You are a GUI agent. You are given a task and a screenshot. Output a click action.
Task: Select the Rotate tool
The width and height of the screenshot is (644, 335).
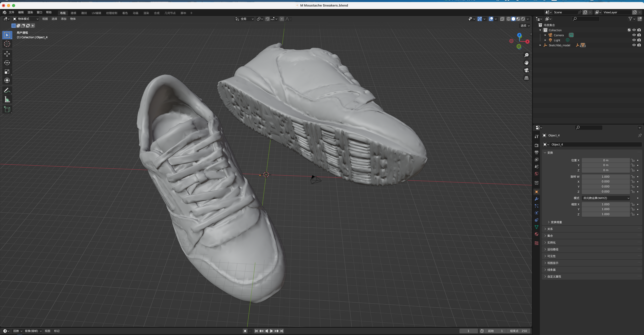[7, 63]
